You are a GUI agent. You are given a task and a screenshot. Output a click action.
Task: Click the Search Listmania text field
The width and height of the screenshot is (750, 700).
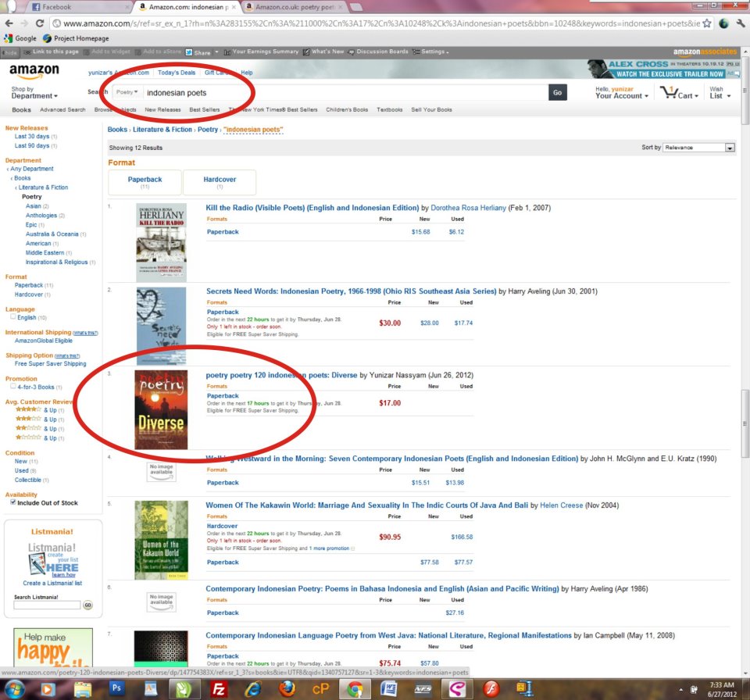47,605
